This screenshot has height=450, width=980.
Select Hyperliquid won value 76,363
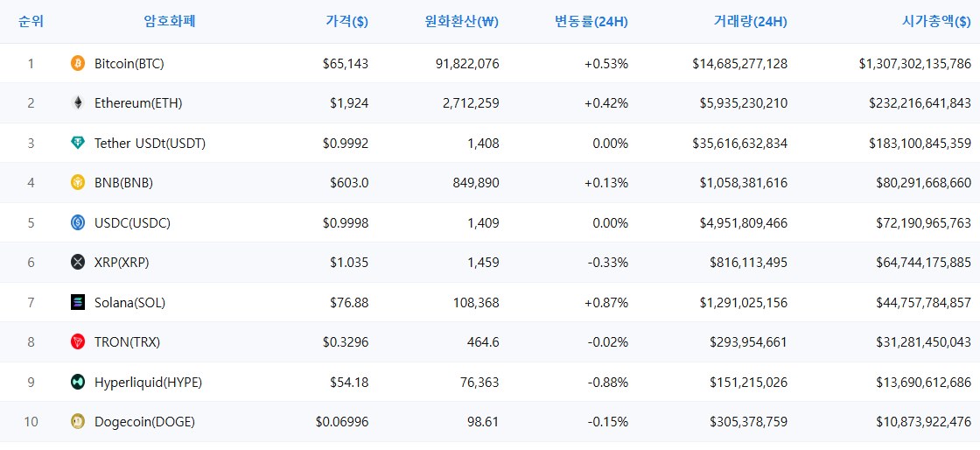point(479,382)
